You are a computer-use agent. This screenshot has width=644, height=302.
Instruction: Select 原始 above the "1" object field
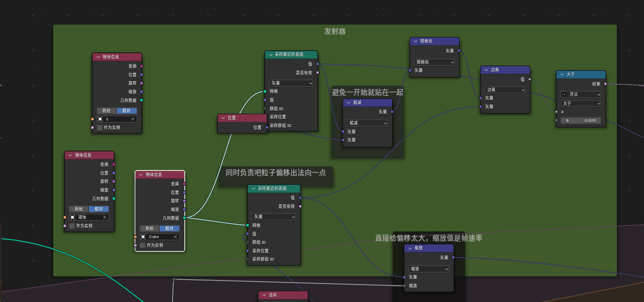tap(106, 111)
